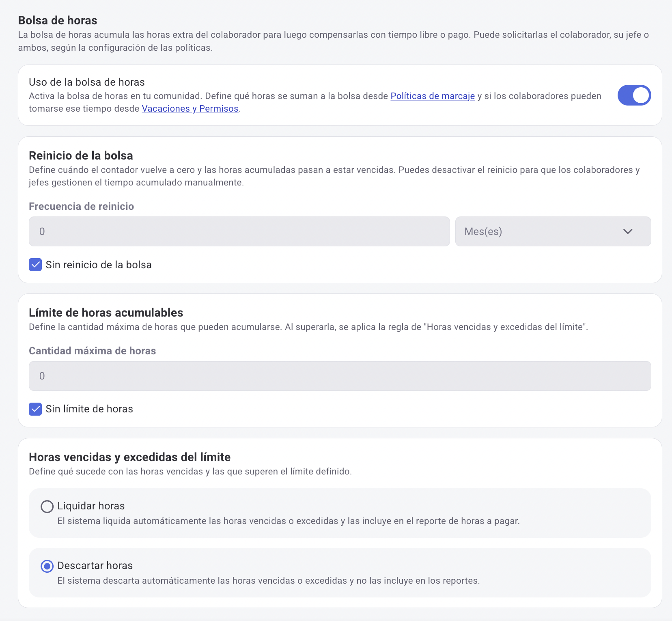672x621 pixels.
Task: Click the Frecuencia de reinicio label
Action: coord(81,206)
